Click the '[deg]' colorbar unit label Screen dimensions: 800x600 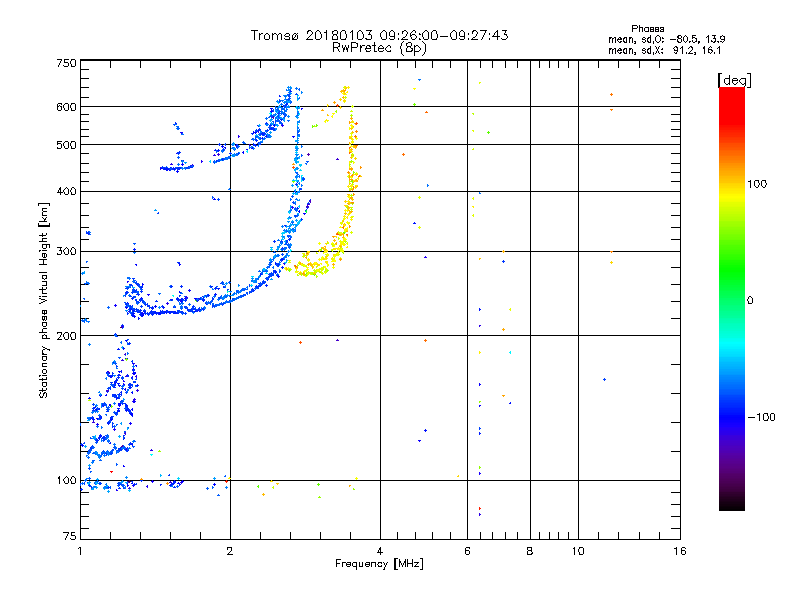tap(734, 80)
